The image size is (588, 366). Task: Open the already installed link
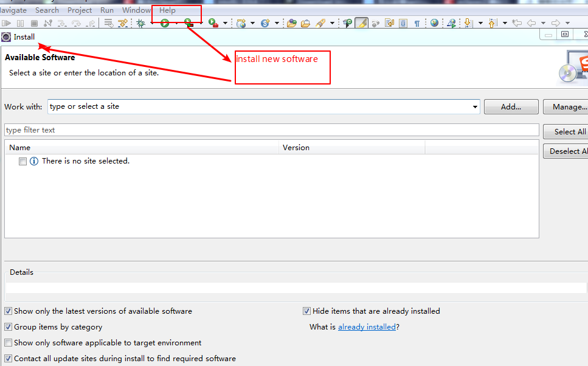click(367, 327)
